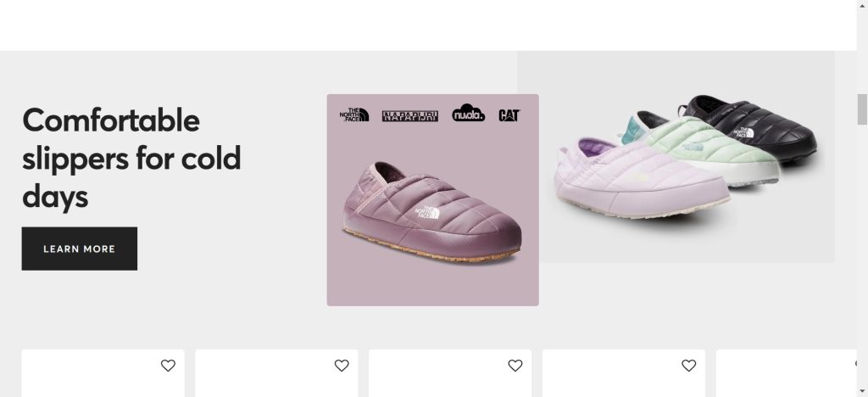
Task: Click the purple quilted slipper banner image
Action: 433,200
